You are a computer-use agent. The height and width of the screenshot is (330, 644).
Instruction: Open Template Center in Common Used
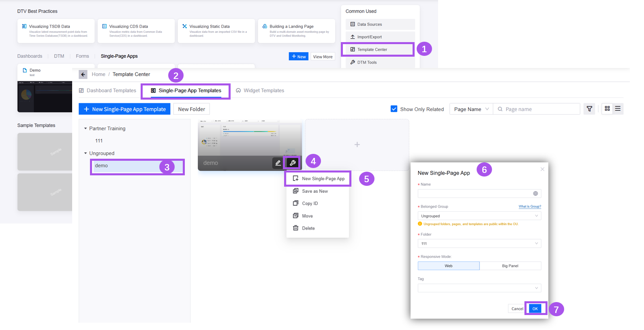coord(372,49)
